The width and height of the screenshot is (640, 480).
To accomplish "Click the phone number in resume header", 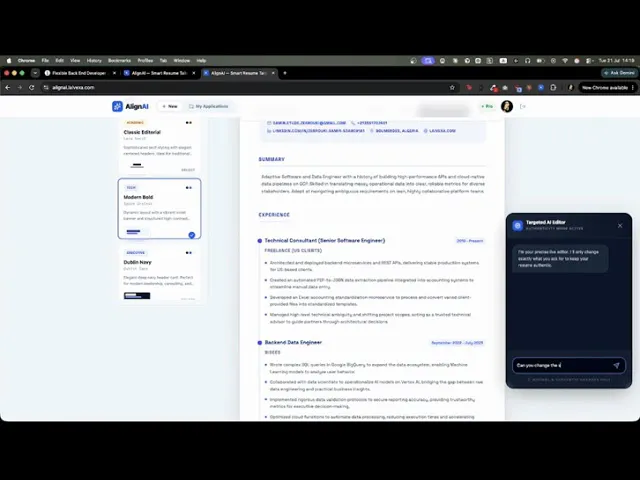I will click(x=372, y=123).
